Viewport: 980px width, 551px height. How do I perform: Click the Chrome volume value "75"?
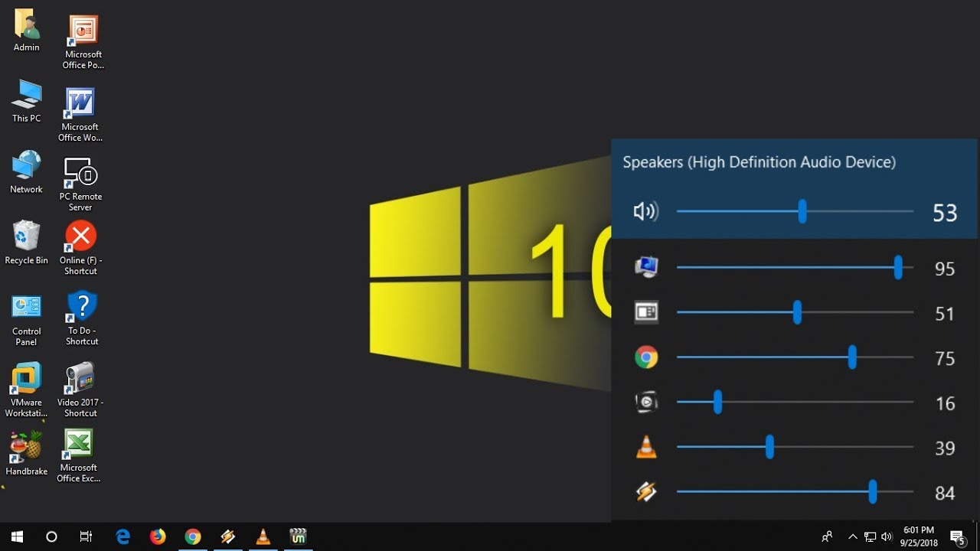click(x=945, y=358)
